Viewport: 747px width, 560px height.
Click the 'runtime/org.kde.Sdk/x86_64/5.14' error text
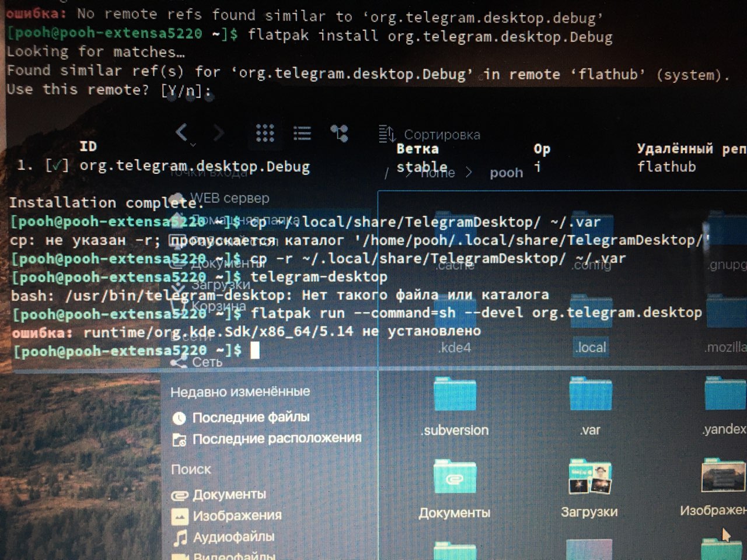pyautogui.click(x=218, y=332)
